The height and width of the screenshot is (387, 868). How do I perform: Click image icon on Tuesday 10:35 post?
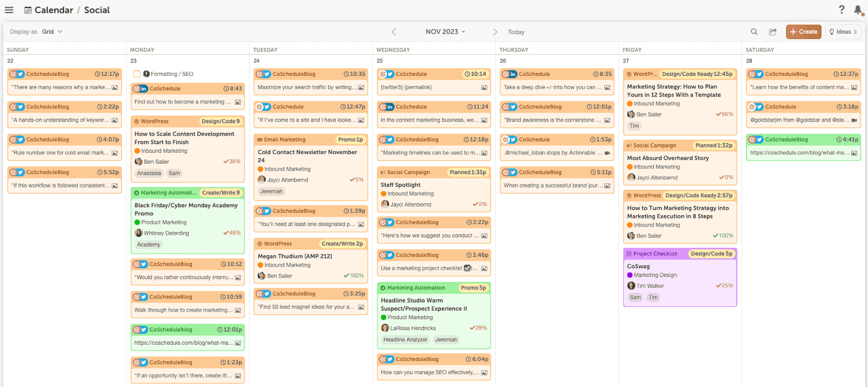click(x=361, y=87)
